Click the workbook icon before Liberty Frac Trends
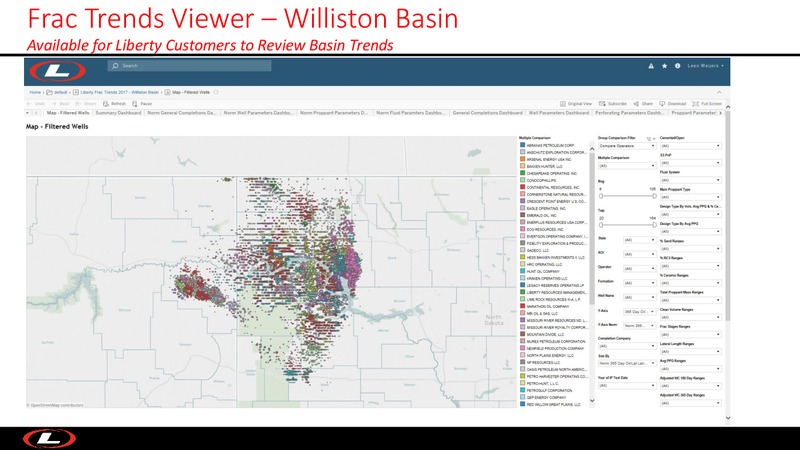 coord(76,92)
